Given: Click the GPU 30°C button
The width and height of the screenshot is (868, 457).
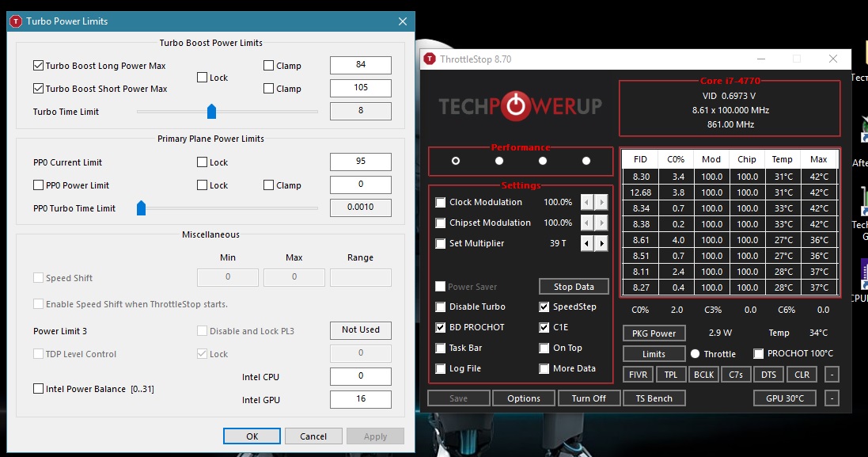Looking at the screenshot, I should pos(784,398).
